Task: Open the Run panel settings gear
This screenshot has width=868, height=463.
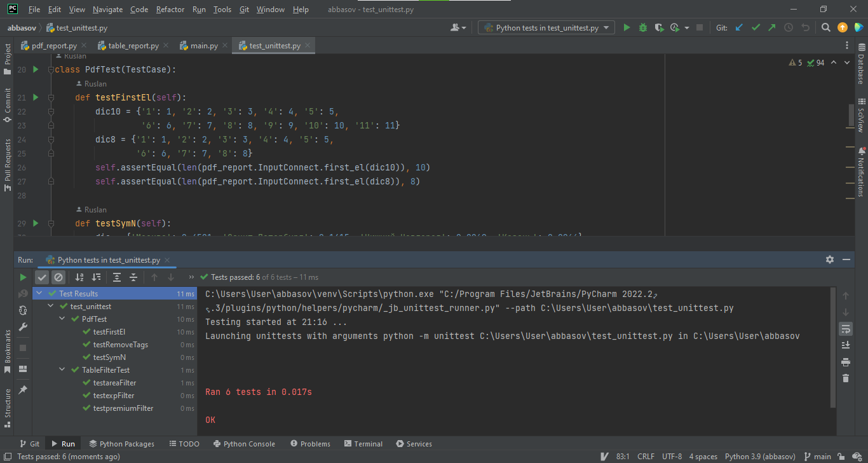Action: pos(830,259)
